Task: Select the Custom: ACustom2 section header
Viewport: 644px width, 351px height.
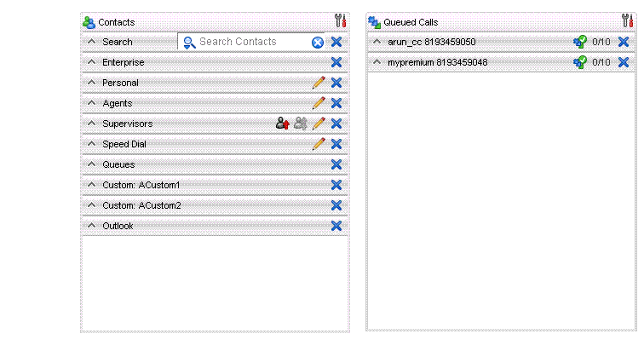Action: point(141,205)
